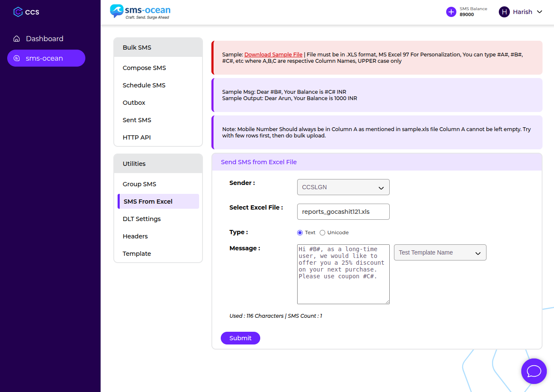Select the Unicode type radio button

(322, 232)
